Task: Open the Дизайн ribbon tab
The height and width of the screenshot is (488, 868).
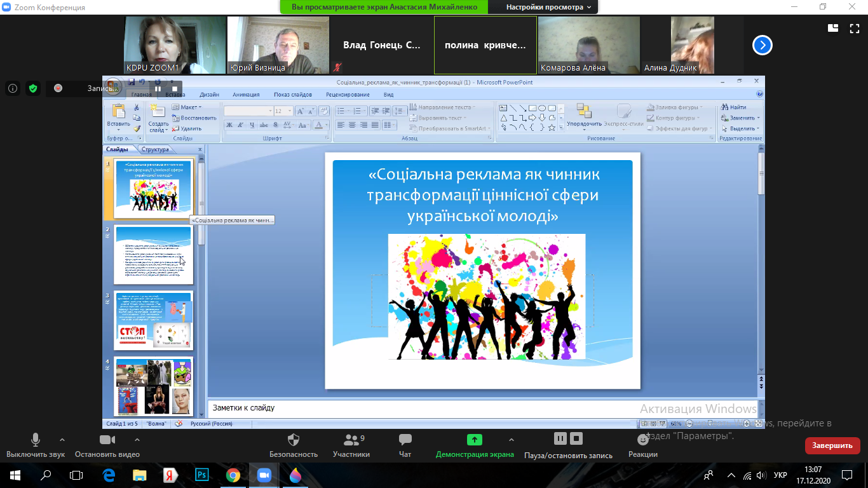Action: coord(209,95)
